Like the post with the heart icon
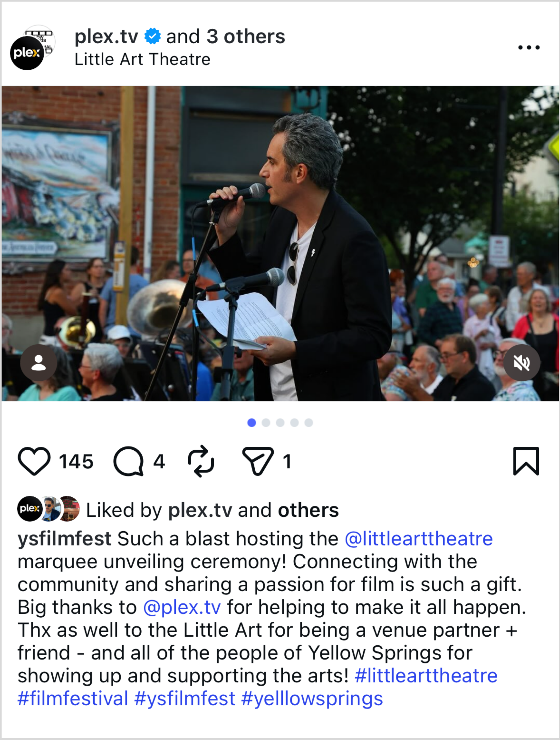 [34, 461]
